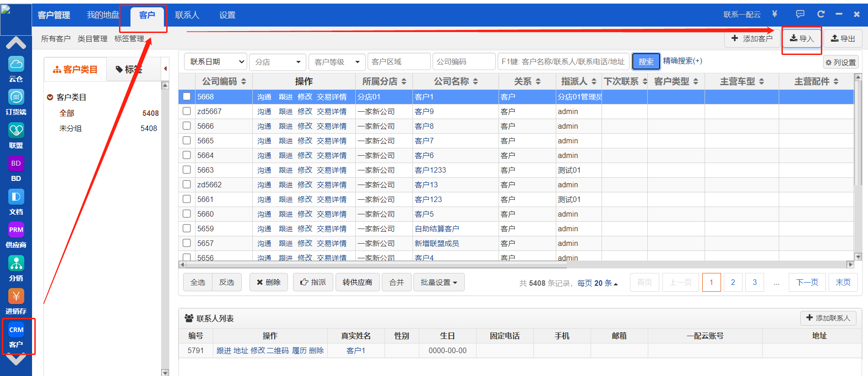The image size is (868, 376).
Task: Check the row checkbox for 5661
Action: coord(187,199)
